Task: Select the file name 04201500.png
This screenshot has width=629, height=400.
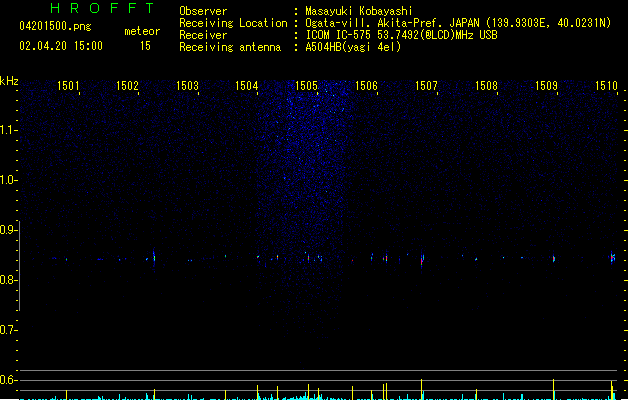Action: [x=55, y=26]
